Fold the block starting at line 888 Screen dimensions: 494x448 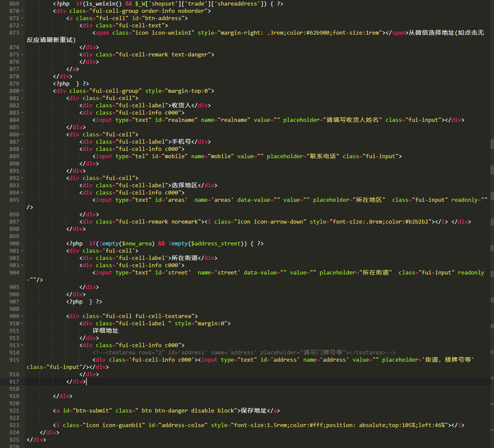pos(22,149)
